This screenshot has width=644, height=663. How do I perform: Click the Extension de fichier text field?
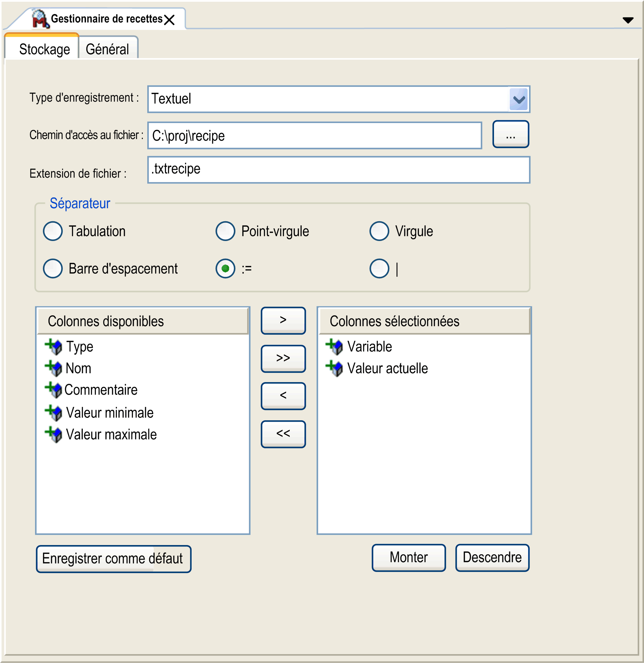338,170
